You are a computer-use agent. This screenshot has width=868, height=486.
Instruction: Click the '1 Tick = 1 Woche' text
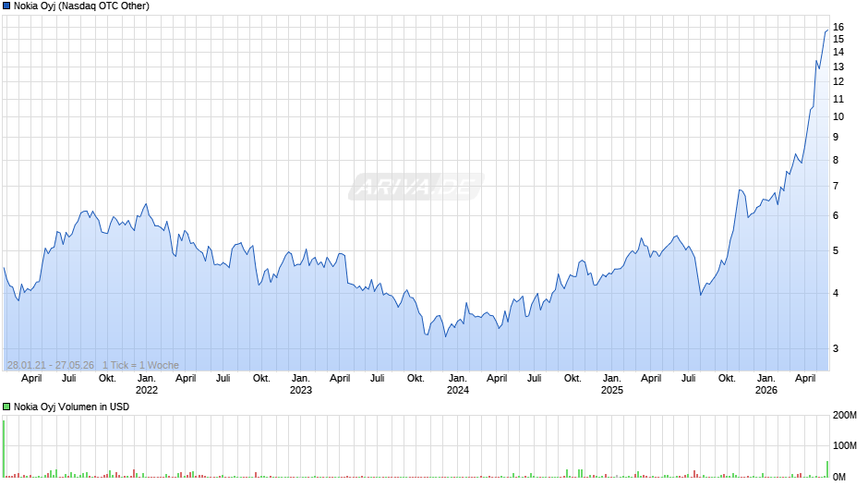pos(140,365)
